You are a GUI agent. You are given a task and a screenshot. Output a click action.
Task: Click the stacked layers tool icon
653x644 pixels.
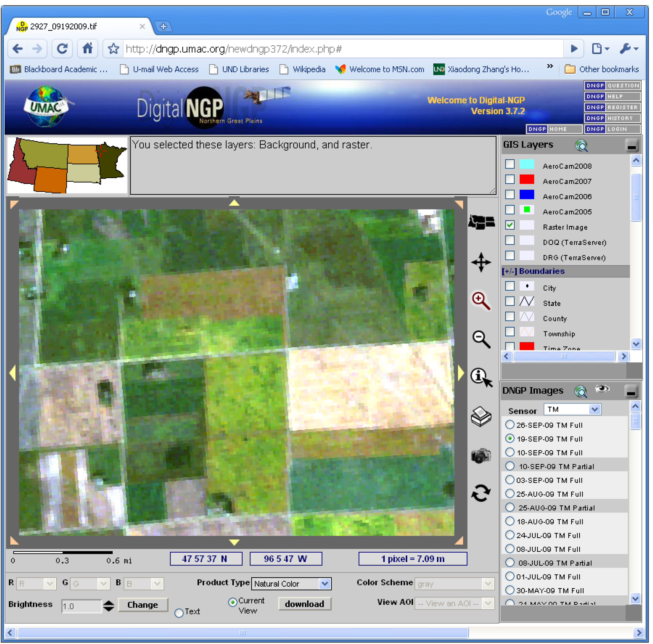point(481,416)
